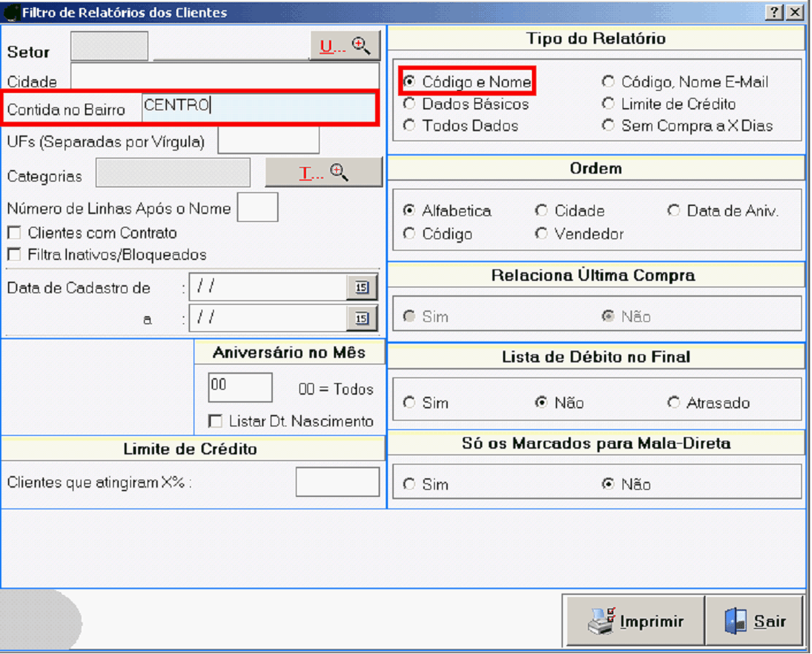Check the Listar Dt. Nascimento option
The image size is (812, 654).
pyautogui.click(x=215, y=421)
